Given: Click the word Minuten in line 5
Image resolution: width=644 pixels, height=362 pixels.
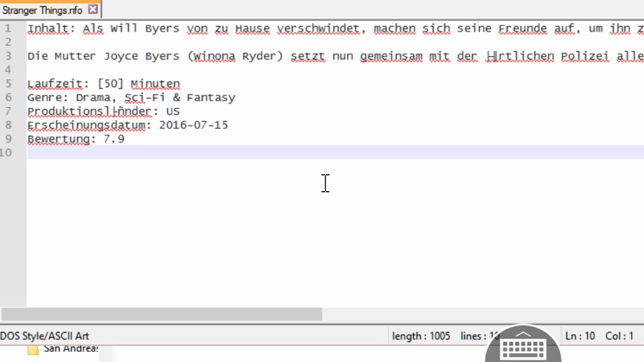Looking at the screenshot, I should point(155,84).
